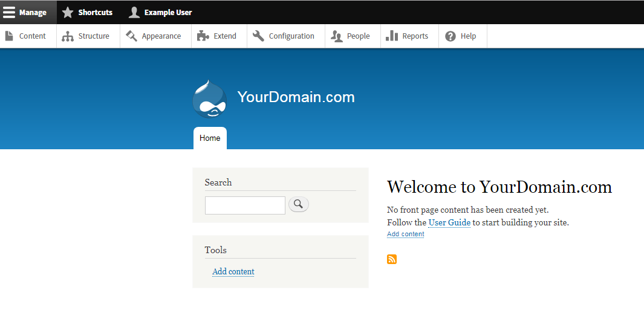Click the YourDomain.com site name
The image size is (644, 313).
pos(296,97)
